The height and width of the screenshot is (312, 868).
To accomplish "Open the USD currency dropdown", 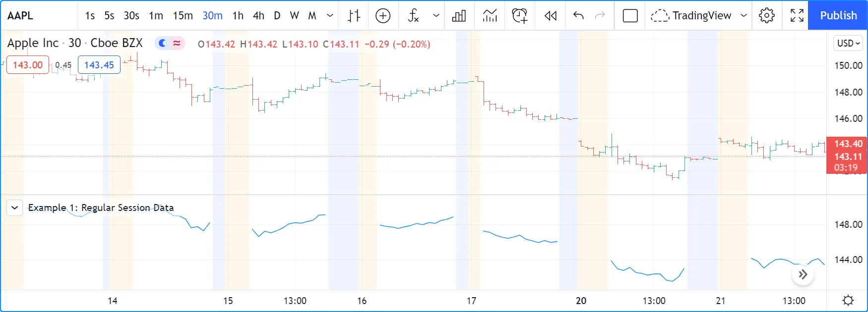I will pyautogui.click(x=848, y=43).
